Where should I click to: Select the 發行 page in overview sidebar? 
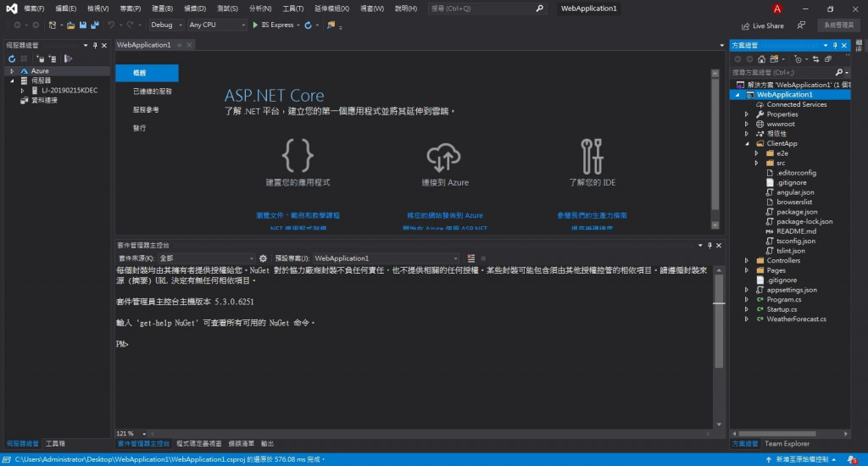[140, 129]
